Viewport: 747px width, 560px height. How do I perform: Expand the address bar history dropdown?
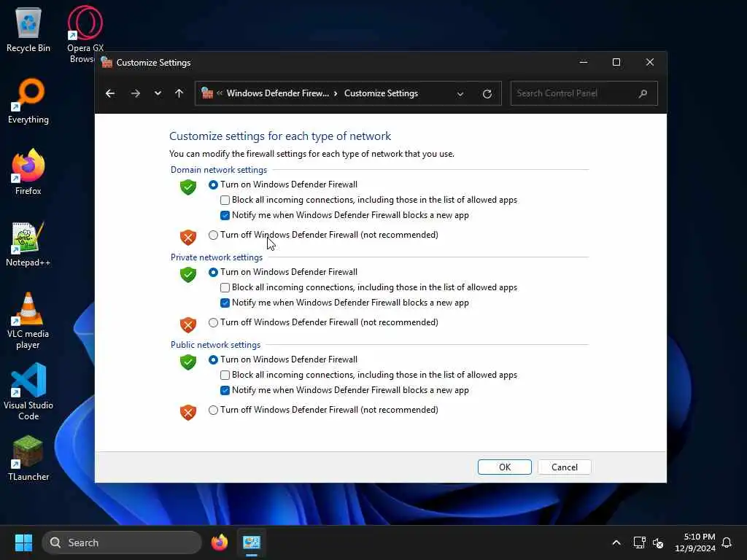click(460, 94)
